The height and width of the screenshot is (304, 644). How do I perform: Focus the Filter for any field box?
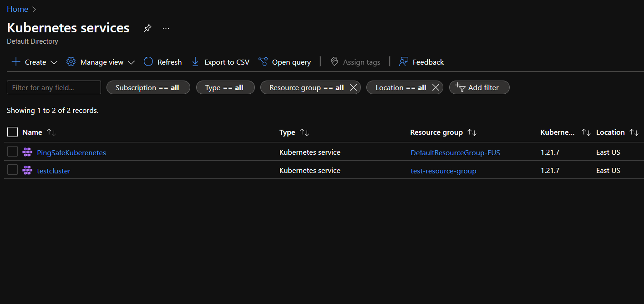(54, 87)
